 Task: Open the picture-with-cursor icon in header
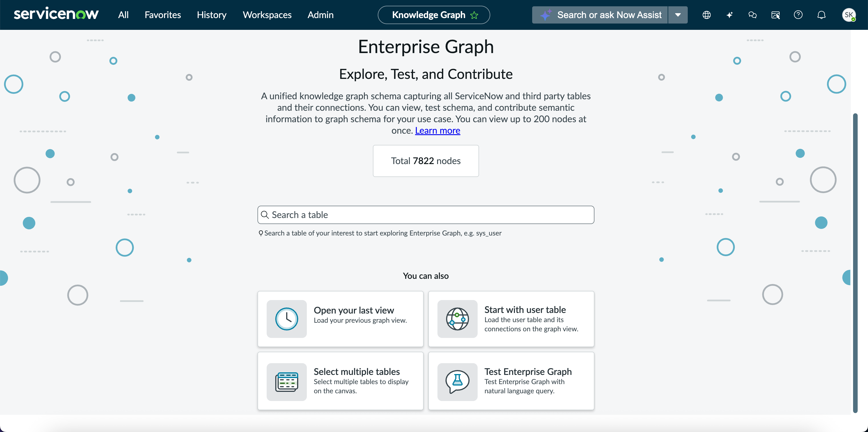coord(775,15)
